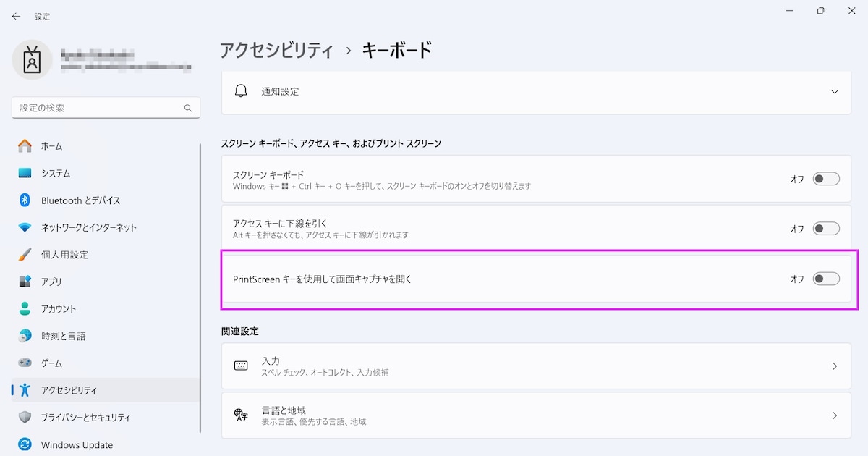The image size is (868, 456).
Task: Open 入力 via its right chevron
Action: pyautogui.click(x=835, y=366)
